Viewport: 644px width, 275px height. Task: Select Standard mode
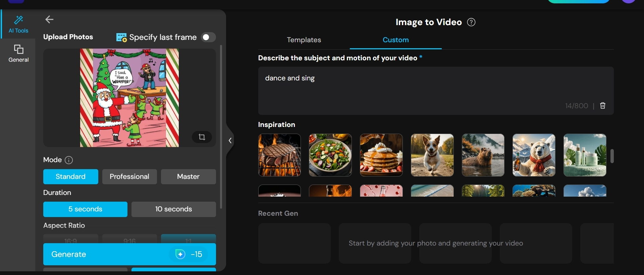point(71,177)
